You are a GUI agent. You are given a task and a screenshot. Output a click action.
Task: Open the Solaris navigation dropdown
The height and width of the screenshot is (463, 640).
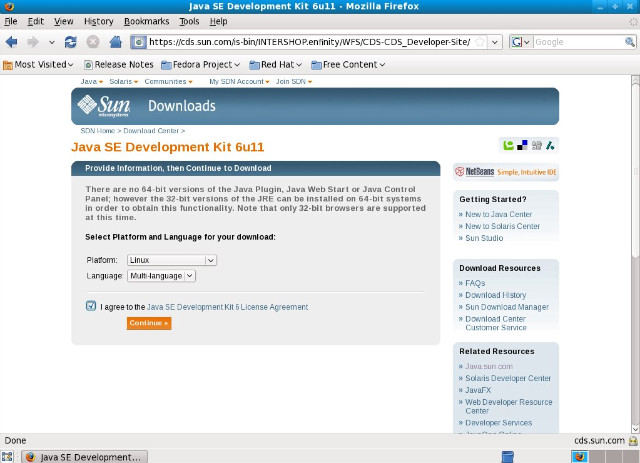124,82
